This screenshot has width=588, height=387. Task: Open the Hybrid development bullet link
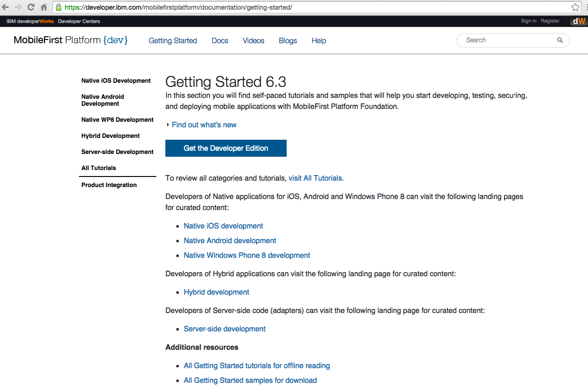click(216, 292)
